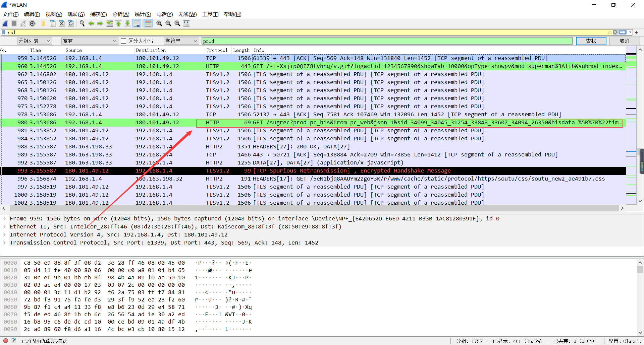Click the 取消 cancel button

tap(625, 41)
